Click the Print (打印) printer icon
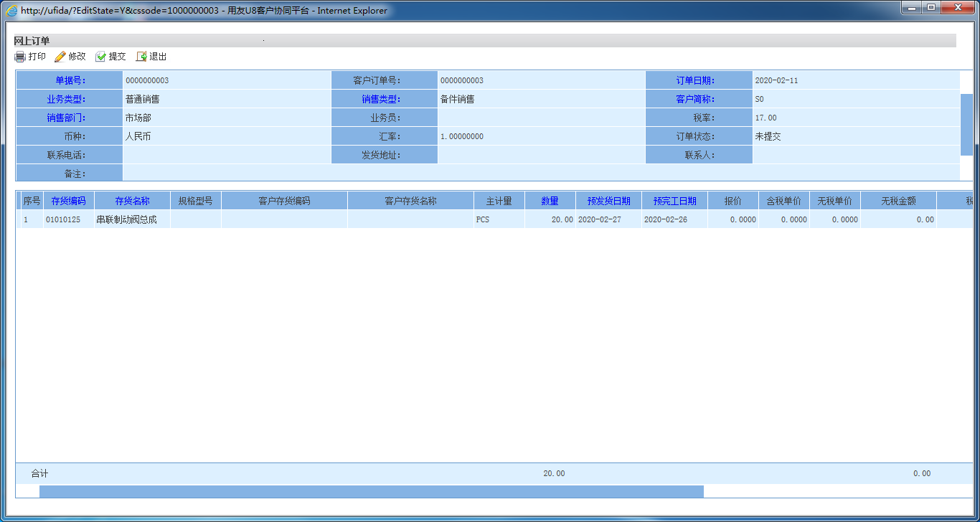980x522 pixels. click(20, 57)
